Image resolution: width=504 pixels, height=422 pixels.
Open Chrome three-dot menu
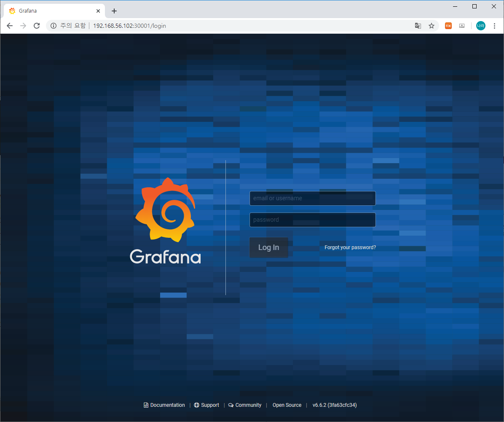click(494, 26)
